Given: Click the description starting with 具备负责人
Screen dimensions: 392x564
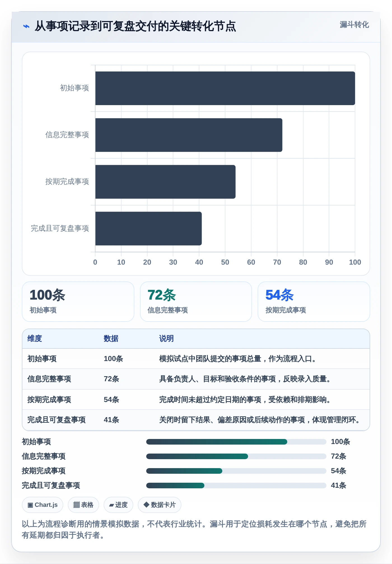Looking at the screenshot, I should [x=245, y=379].
